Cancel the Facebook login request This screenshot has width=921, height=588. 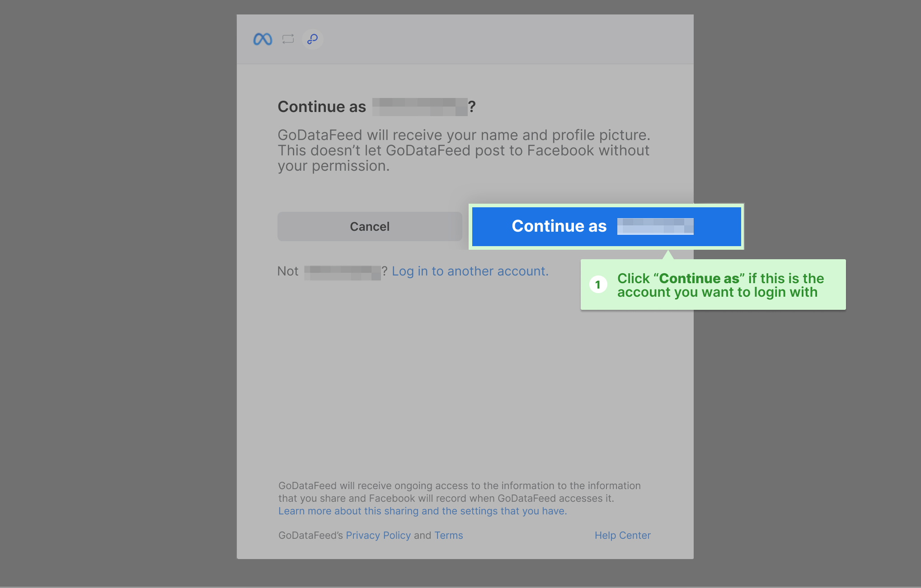point(370,226)
